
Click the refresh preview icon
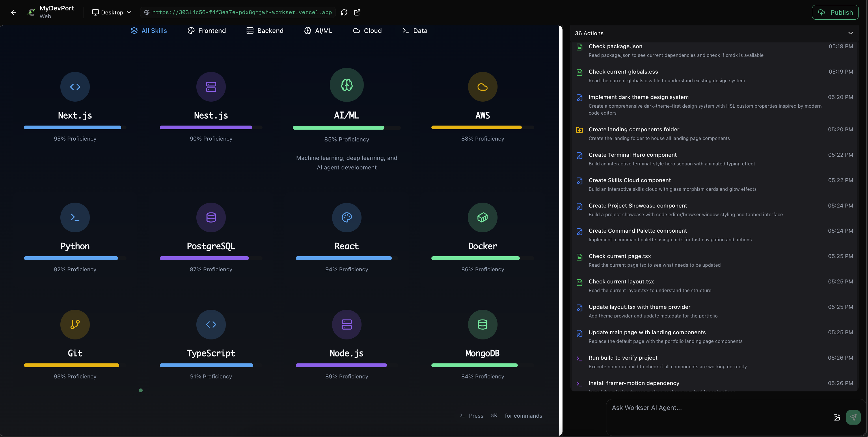344,12
